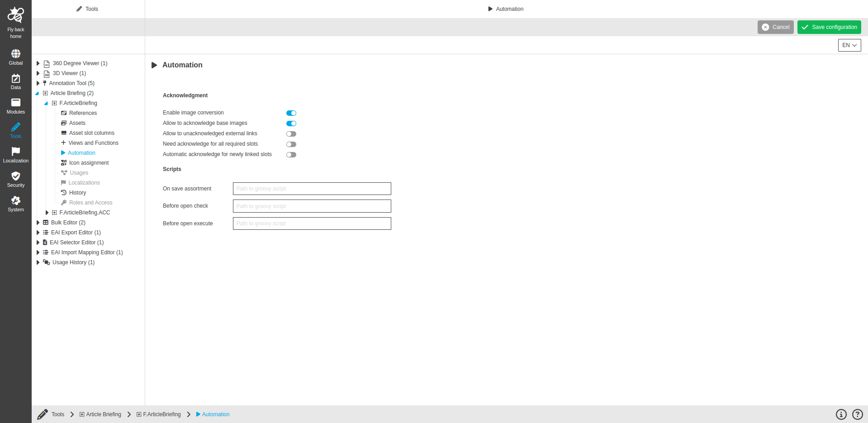Enable automatic acknowledge for newly linked slots

click(291, 154)
